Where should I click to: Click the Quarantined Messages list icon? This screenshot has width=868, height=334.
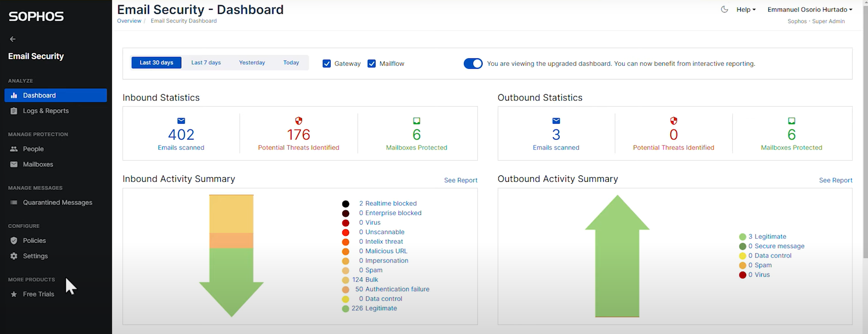pyautogui.click(x=14, y=202)
